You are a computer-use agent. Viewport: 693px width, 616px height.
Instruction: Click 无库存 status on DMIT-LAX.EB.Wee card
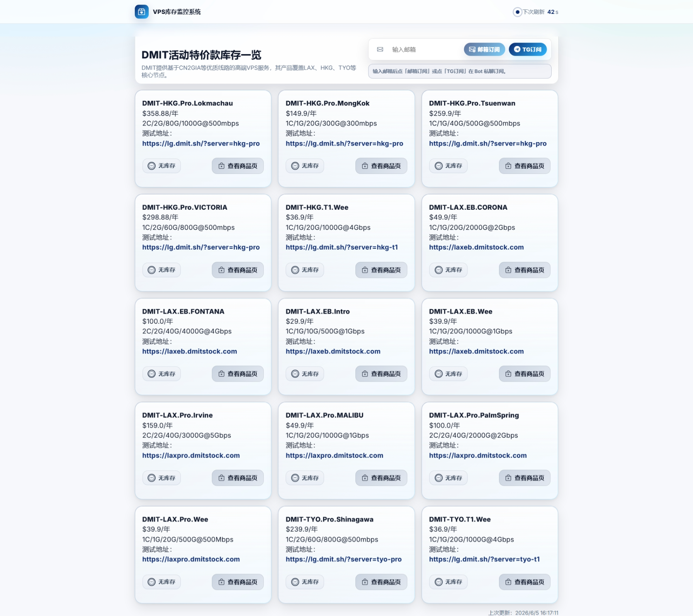(448, 374)
